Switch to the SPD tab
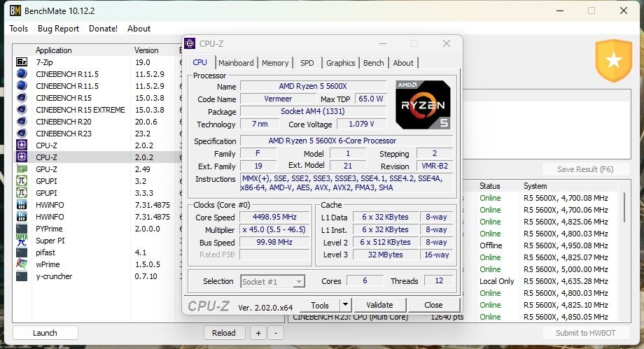This screenshot has height=349, width=644. point(307,63)
